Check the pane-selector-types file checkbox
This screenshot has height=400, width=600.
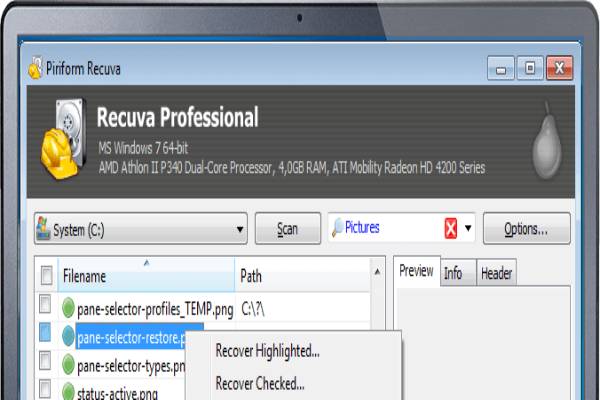click(x=45, y=361)
